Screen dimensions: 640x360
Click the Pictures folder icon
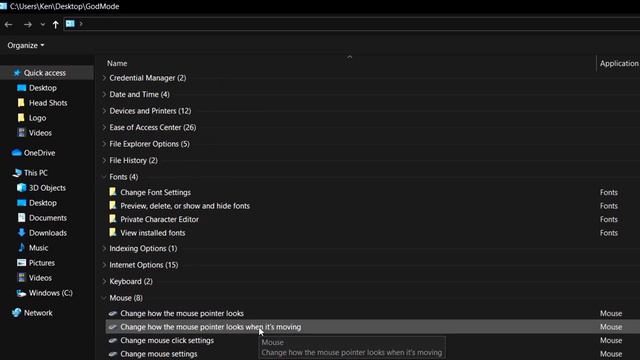[22, 263]
